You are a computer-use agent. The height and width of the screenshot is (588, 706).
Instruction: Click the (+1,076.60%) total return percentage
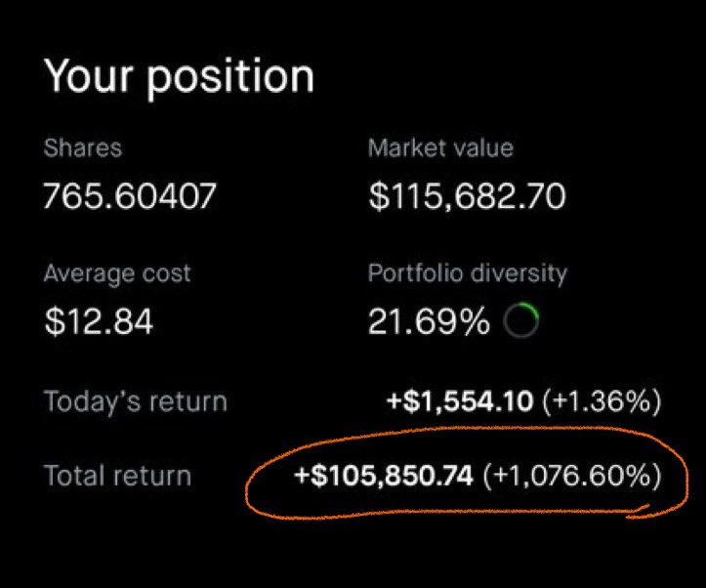(x=571, y=477)
